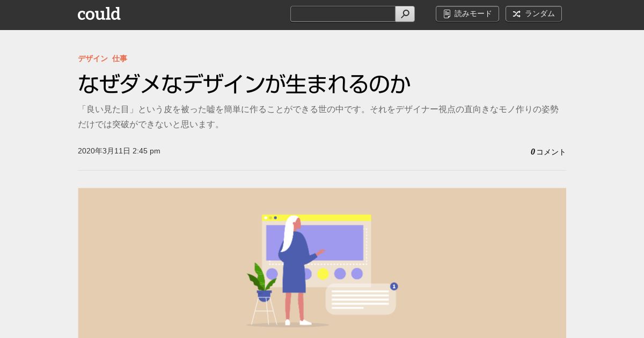Open the could site logo link
The width and height of the screenshot is (644, 338).
click(99, 14)
